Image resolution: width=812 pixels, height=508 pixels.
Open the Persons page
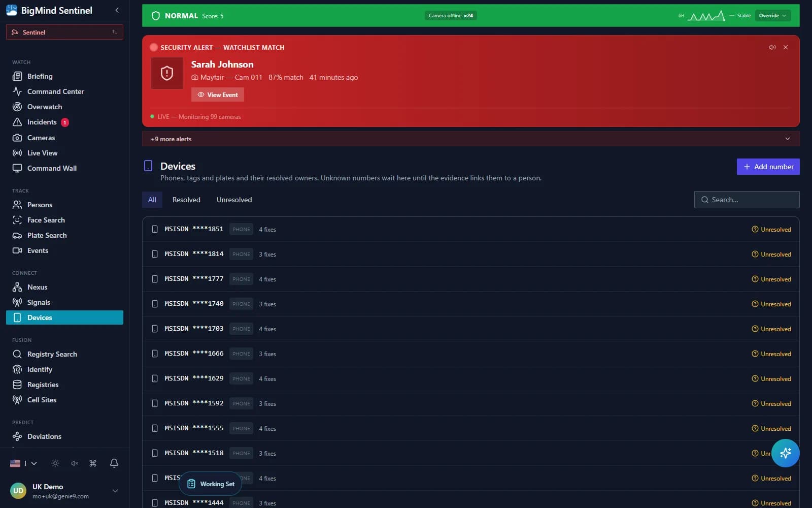pos(64,205)
